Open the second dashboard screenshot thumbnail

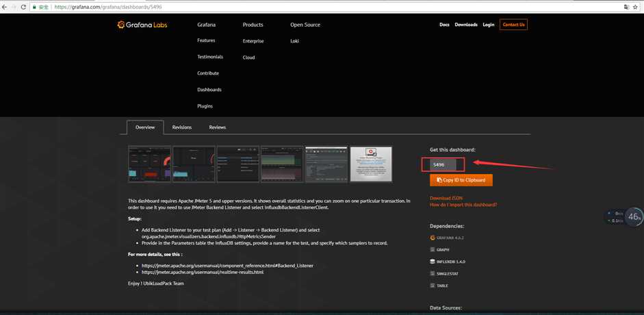pyautogui.click(x=194, y=164)
